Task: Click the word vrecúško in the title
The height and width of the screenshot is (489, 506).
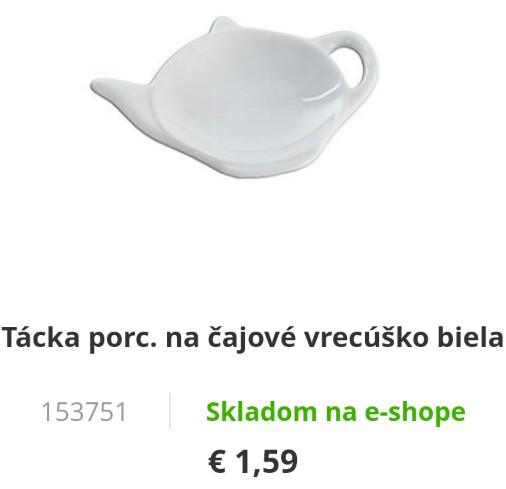Action: pyautogui.click(x=366, y=337)
